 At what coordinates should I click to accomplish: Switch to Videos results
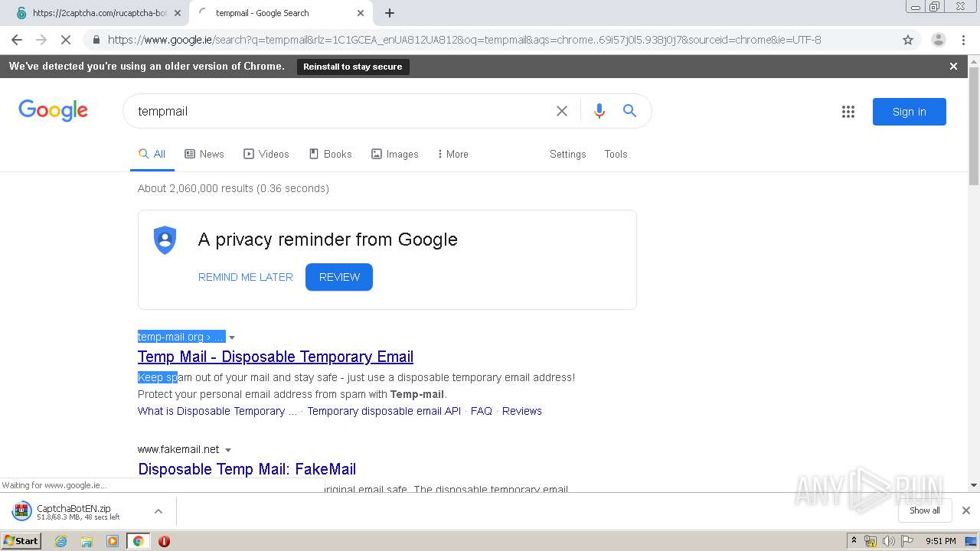click(266, 154)
